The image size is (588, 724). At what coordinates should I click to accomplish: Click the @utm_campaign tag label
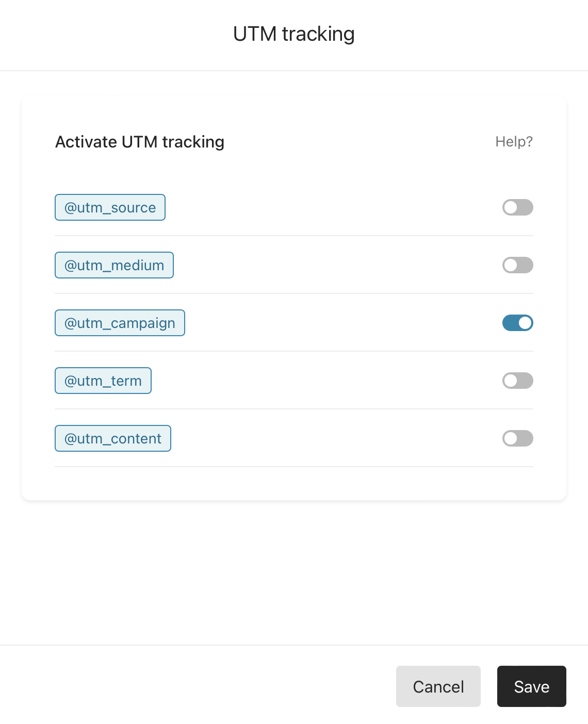(120, 323)
